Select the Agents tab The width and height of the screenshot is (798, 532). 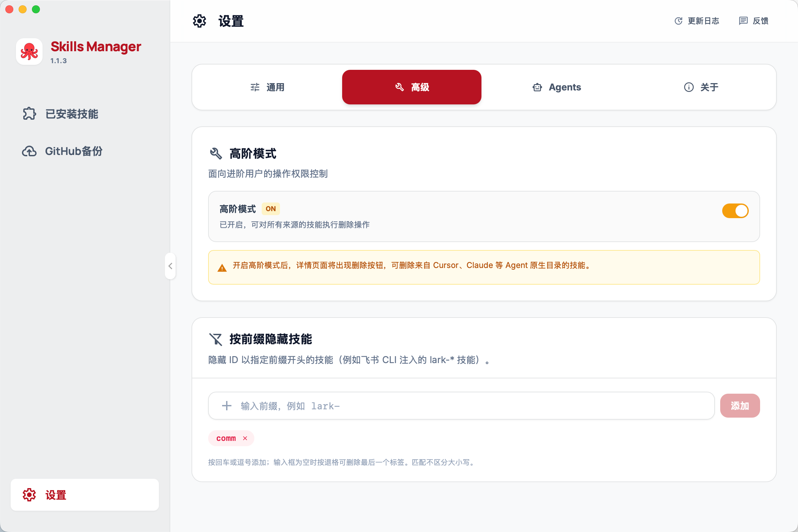[556, 87]
